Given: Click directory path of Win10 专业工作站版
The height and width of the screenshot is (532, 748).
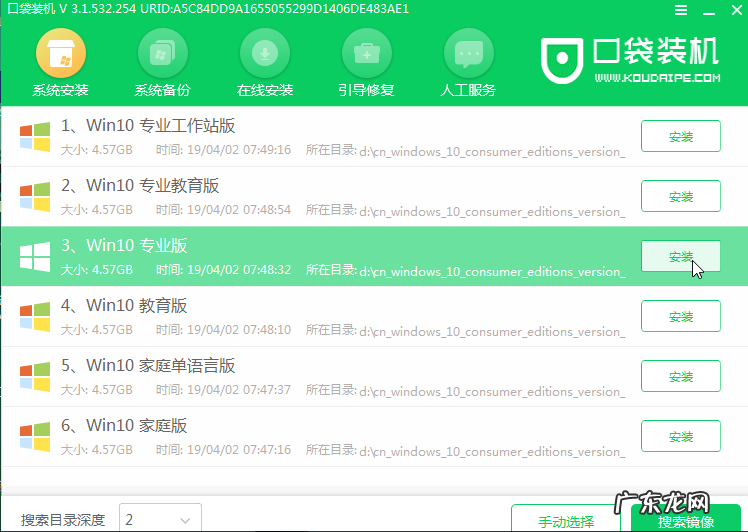Looking at the screenshot, I should pos(492,152).
